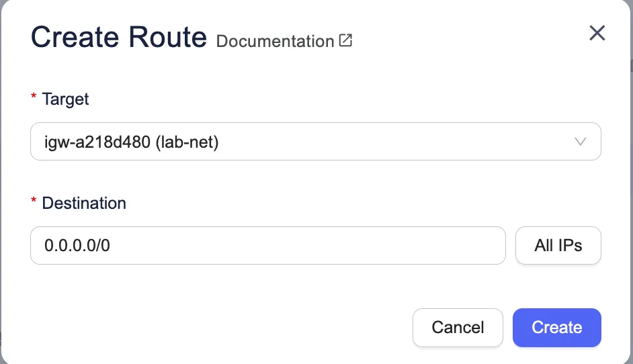Confirm with the Create button
The height and width of the screenshot is (364, 633).
pyautogui.click(x=556, y=328)
